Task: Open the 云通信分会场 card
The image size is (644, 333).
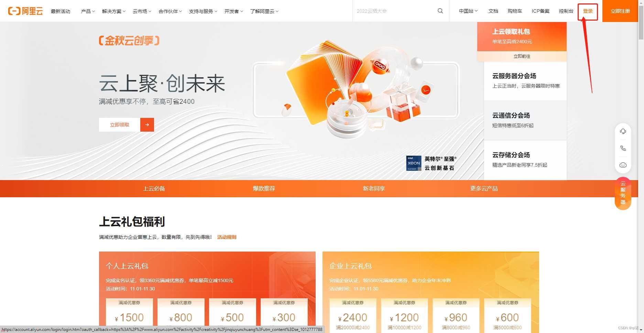Action: tap(525, 120)
